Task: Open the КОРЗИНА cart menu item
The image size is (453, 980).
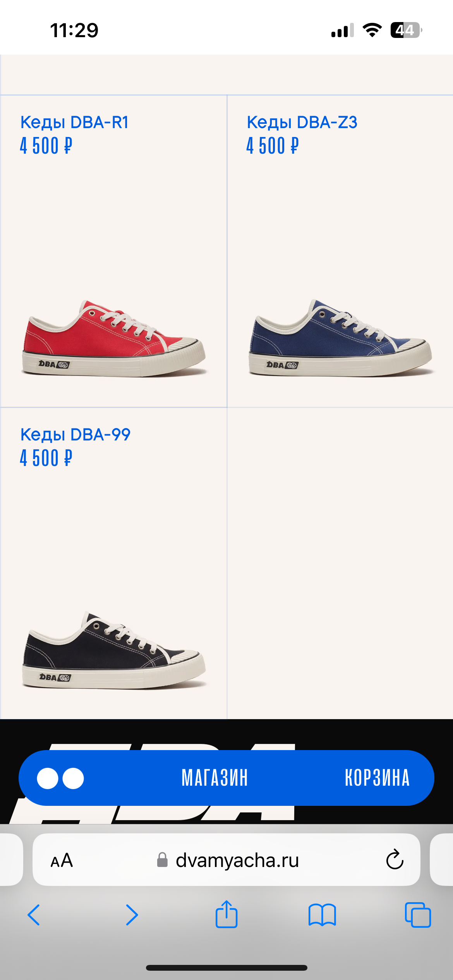Action: [x=377, y=778]
